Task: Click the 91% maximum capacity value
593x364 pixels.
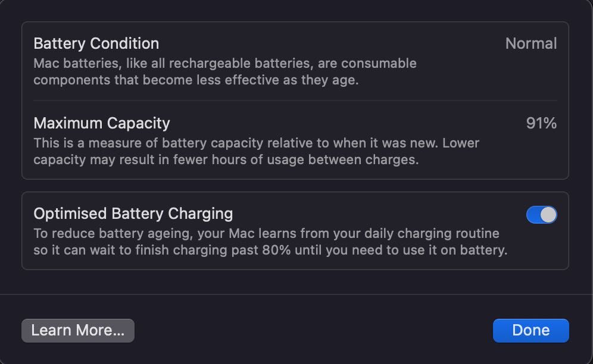Action: (x=541, y=123)
